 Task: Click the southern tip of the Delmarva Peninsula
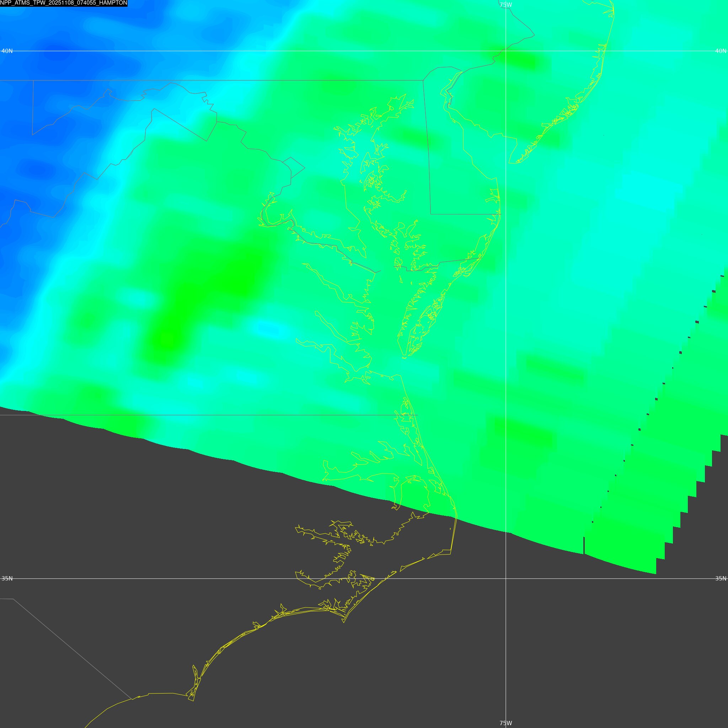(x=404, y=356)
